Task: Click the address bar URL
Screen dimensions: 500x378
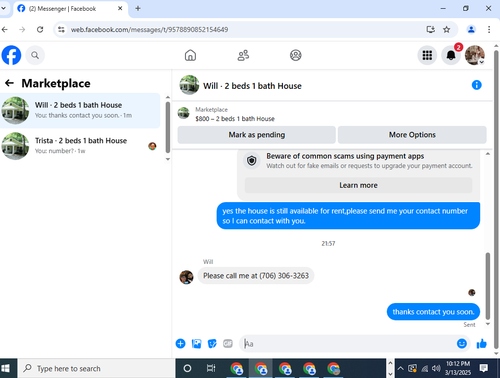Action: [x=149, y=30]
